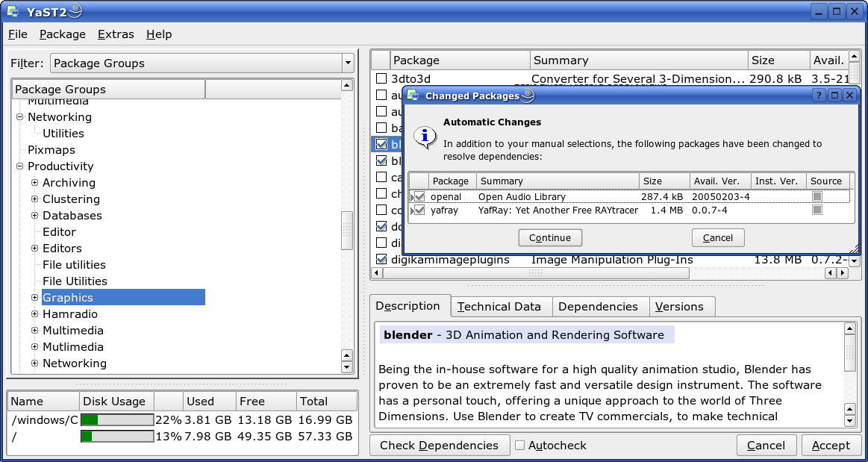Expand the Clustering subgroup
The width and height of the screenshot is (868, 462).
pyautogui.click(x=35, y=199)
